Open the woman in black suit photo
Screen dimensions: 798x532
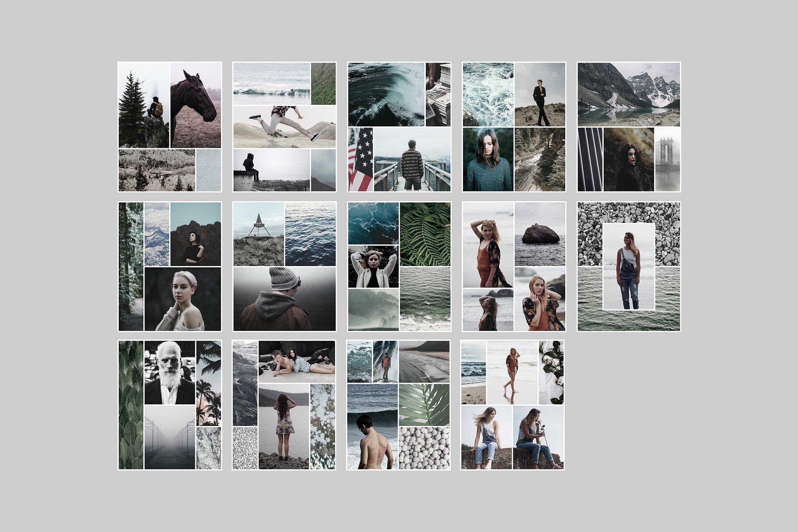pyautogui.click(x=540, y=94)
